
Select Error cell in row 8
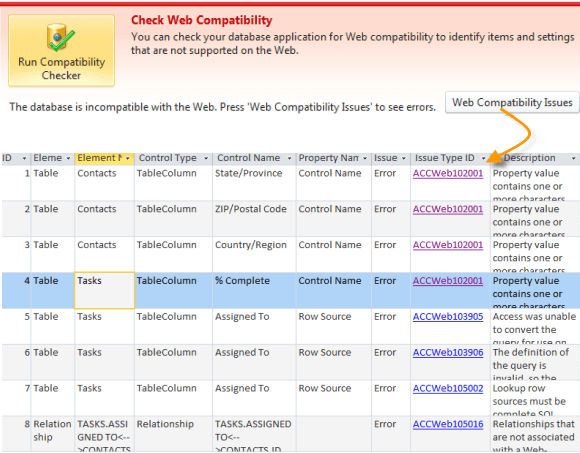point(391,433)
